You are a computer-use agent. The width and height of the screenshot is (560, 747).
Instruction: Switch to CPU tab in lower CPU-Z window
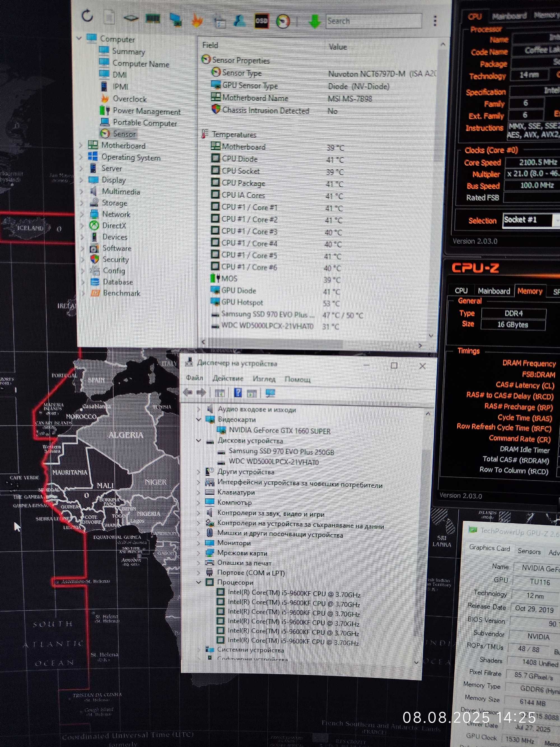tap(461, 291)
